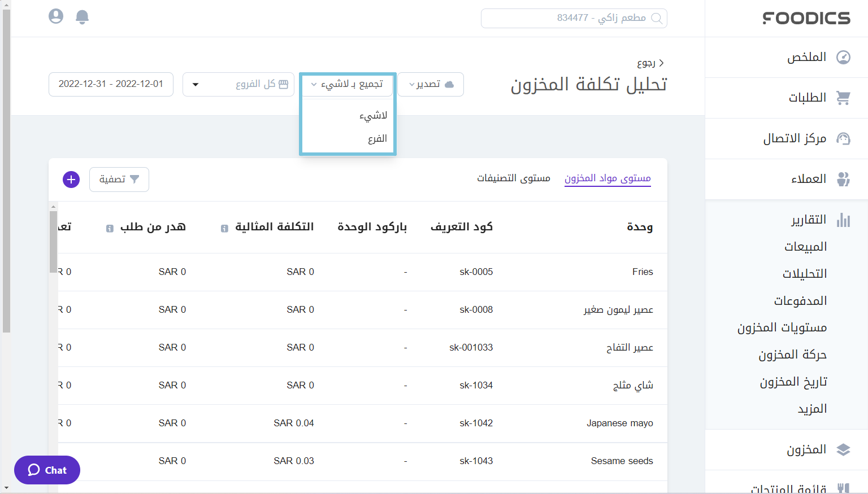
Task: Open the notifications bell icon
Action: tap(82, 16)
